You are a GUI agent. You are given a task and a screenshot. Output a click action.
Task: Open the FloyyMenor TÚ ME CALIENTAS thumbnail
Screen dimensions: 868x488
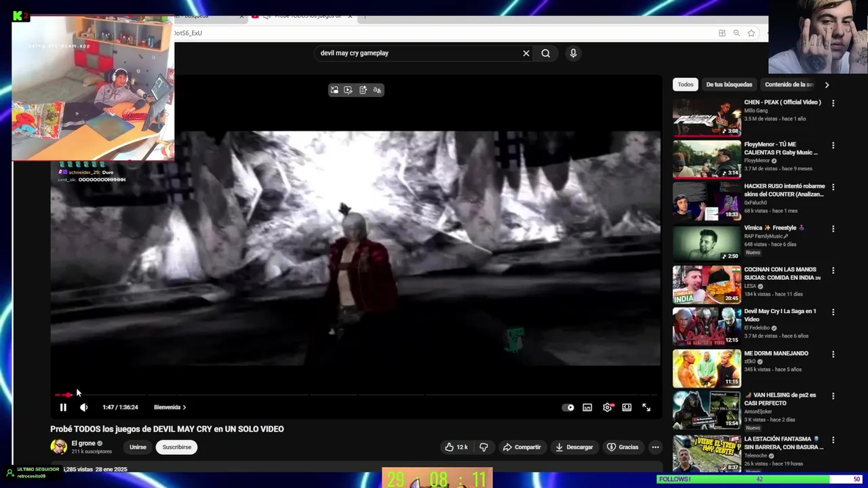click(707, 160)
